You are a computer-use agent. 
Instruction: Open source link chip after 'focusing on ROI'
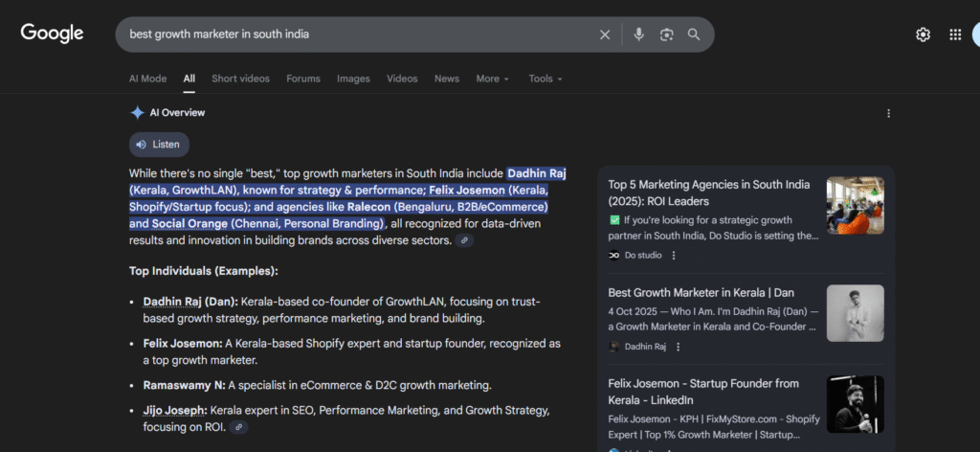coord(238,427)
